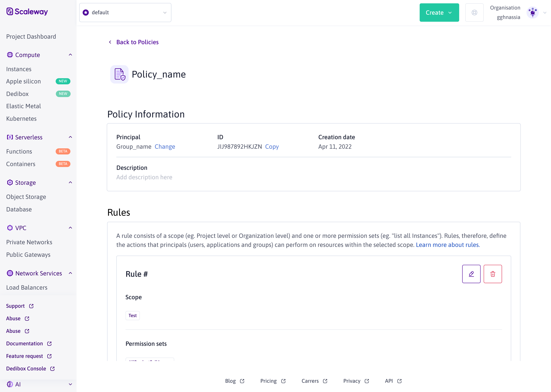Image resolution: width=551 pixels, height=392 pixels.
Task: Open the default project dropdown
Action: (x=125, y=12)
